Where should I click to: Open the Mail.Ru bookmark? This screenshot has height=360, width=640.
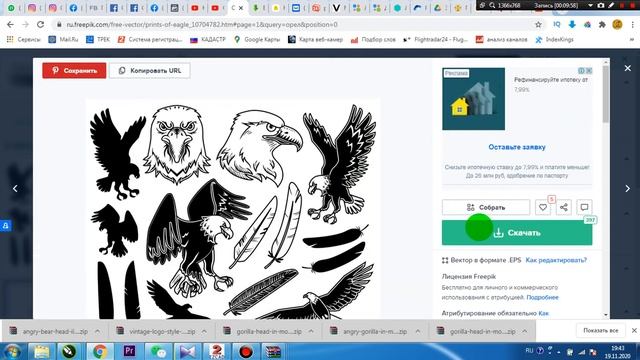point(63,40)
